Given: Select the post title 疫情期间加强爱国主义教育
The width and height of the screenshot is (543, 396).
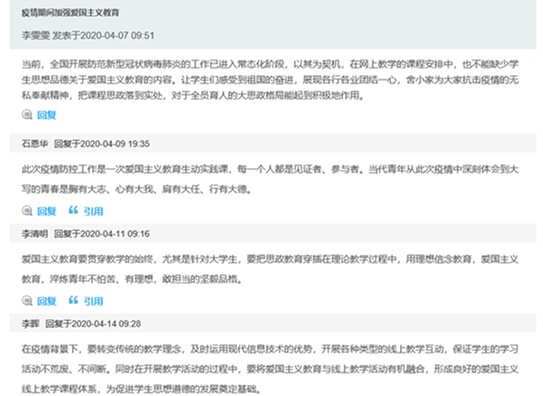Looking at the screenshot, I should [x=70, y=13].
